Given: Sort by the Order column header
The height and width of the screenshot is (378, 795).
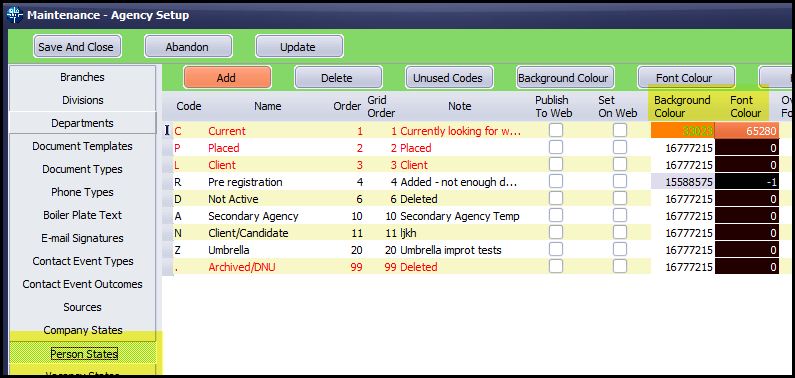Looking at the screenshot, I should [347, 106].
